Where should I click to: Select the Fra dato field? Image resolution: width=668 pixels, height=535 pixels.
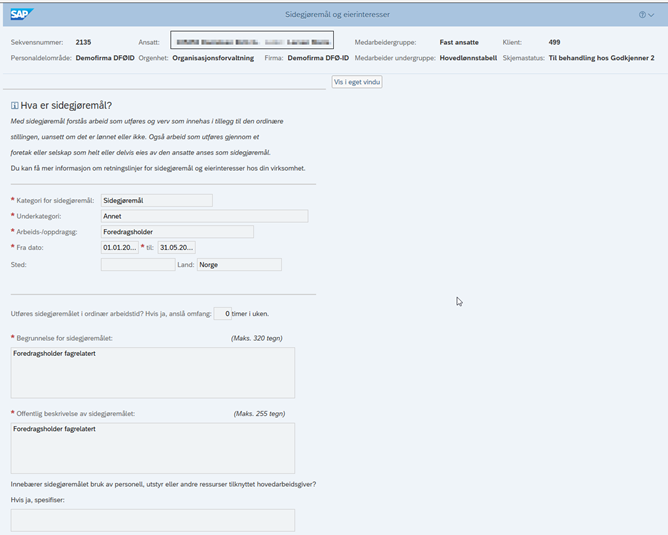(x=120, y=247)
